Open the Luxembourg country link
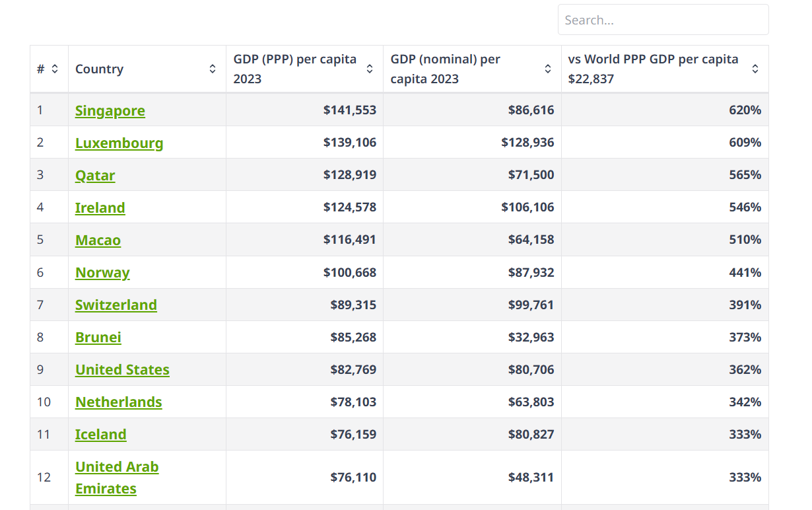The image size is (812, 510). 119,143
